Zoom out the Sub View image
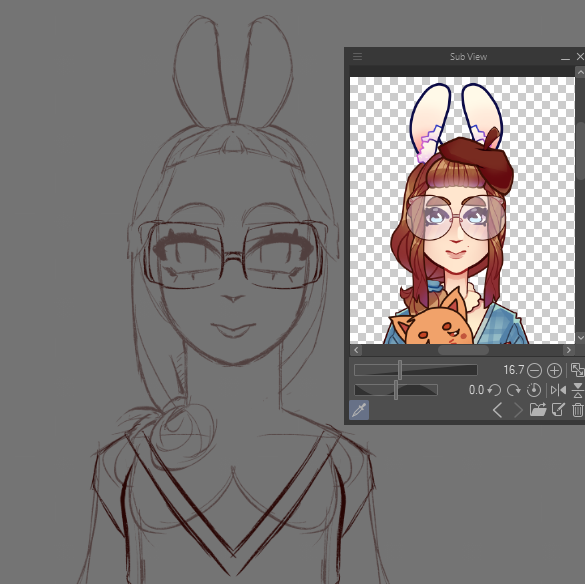This screenshot has height=584, width=585. click(x=534, y=371)
